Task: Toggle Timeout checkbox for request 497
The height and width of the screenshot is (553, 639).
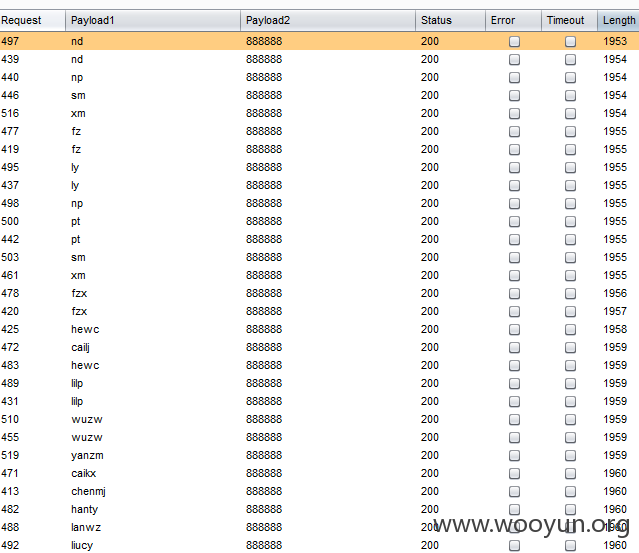Action: pos(571,42)
